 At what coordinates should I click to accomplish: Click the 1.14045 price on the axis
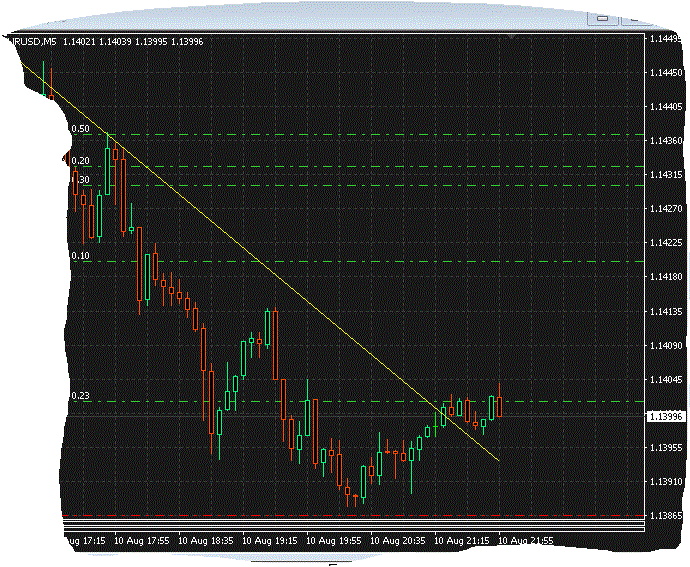(665, 381)
